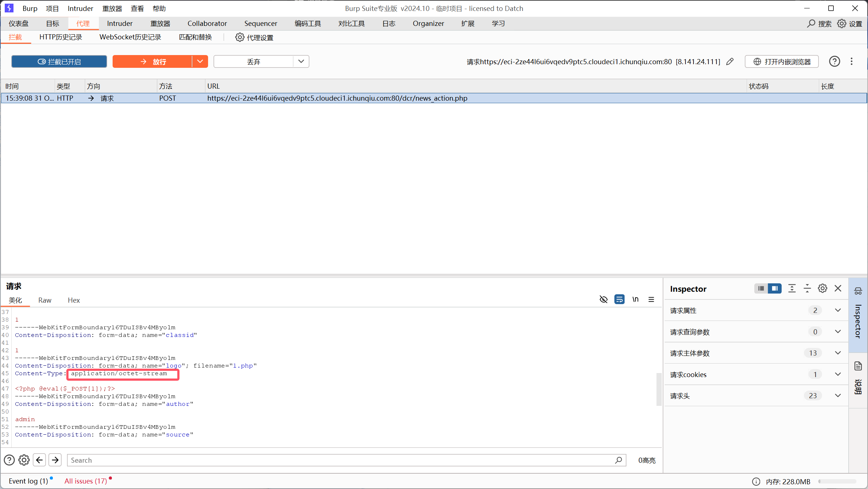Open All issues (17) at the bottom
868x489 pixels.
click(86, 481)
